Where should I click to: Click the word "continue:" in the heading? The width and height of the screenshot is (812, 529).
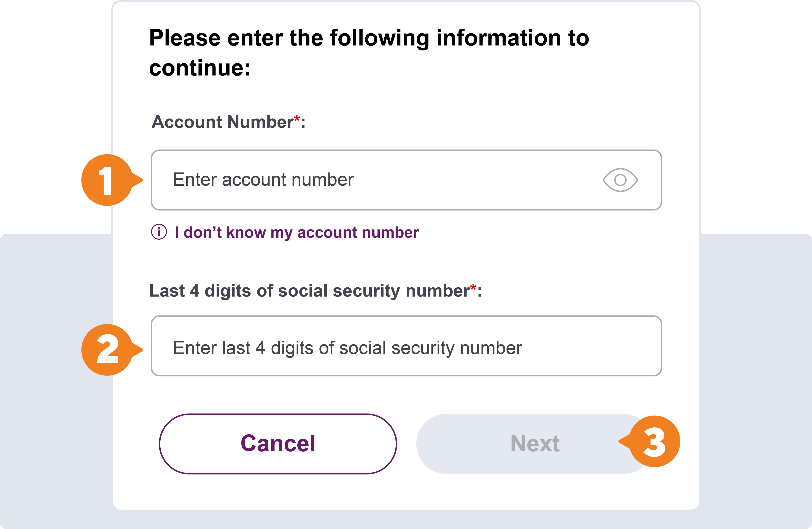(200, 68)
